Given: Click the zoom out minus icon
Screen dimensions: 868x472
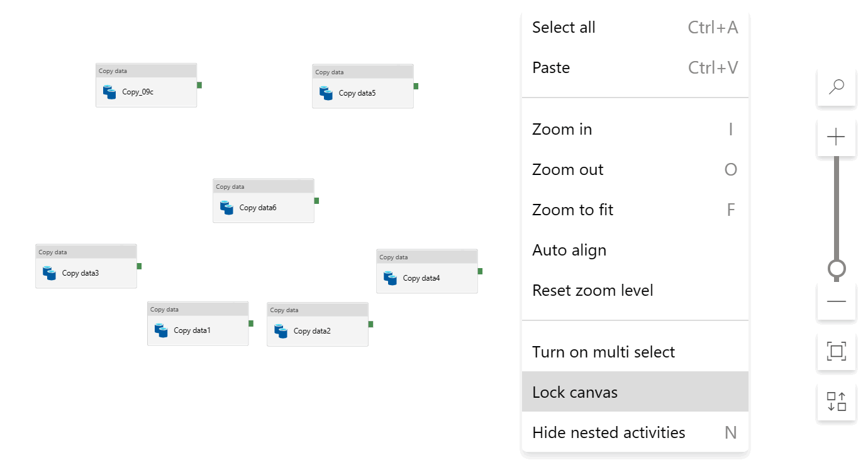Looking at the screenshot, I should 836,301.
